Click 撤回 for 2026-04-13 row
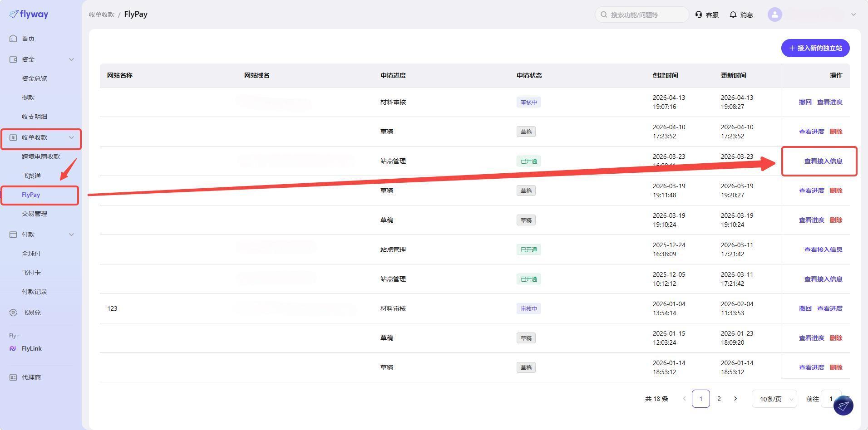Image resolution: width=868 pixels, height=430 pixels. click(x=805, y=102)
